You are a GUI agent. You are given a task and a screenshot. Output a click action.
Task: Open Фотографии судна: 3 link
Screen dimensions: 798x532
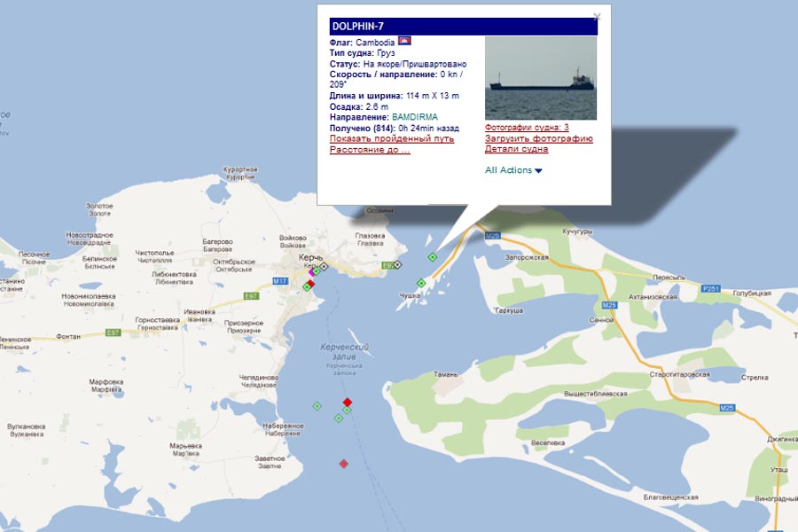coord(527,128)
